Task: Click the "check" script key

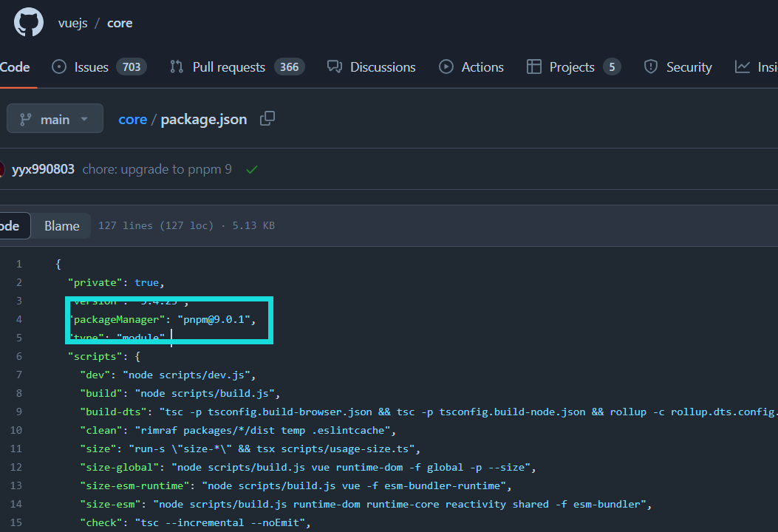Action: tap(101, 522)
